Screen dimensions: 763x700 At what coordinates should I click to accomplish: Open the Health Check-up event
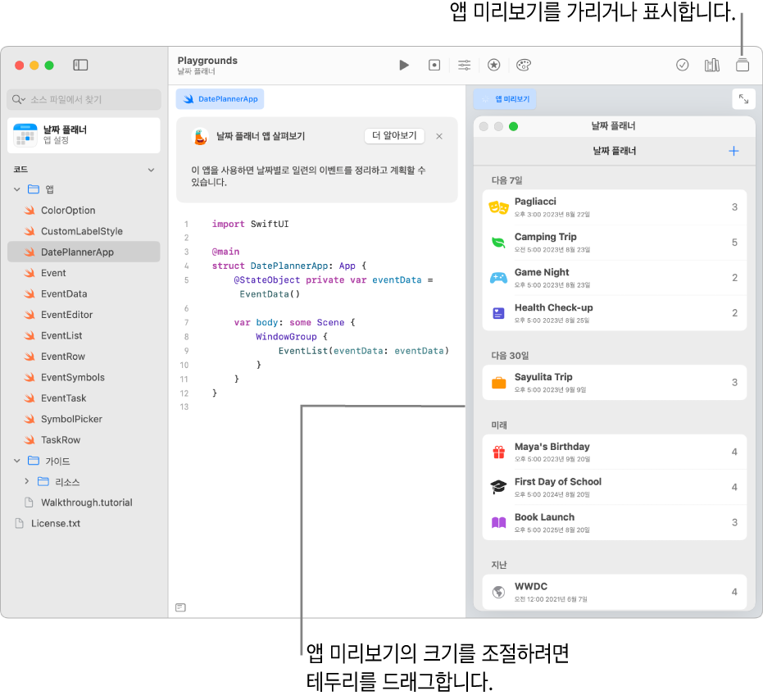(x=615, y=313)
